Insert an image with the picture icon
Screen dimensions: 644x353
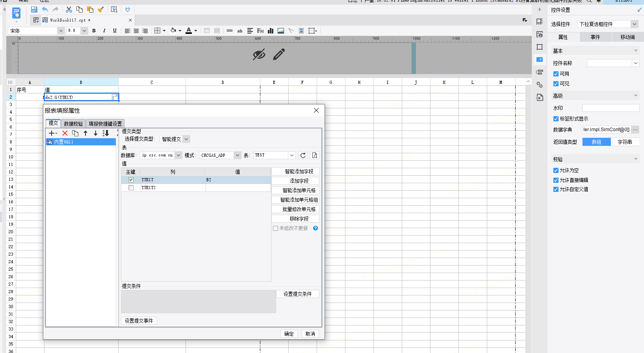click(x=281, y=31)
